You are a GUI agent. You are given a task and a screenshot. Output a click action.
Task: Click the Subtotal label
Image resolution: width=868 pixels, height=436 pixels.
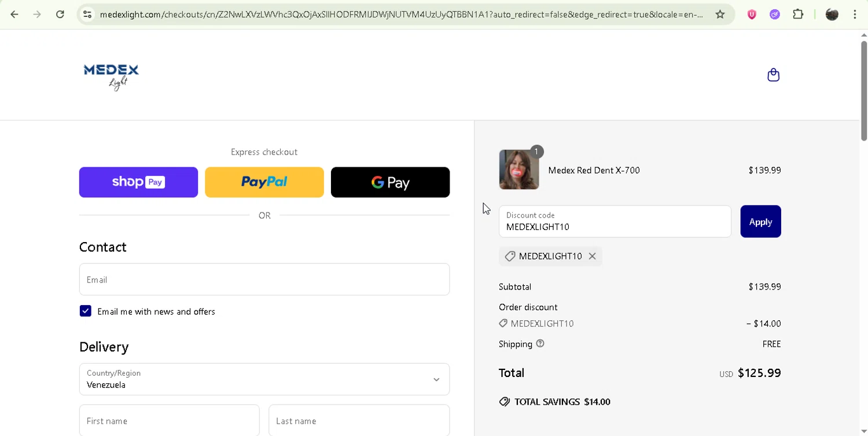[x=515, y=287]
